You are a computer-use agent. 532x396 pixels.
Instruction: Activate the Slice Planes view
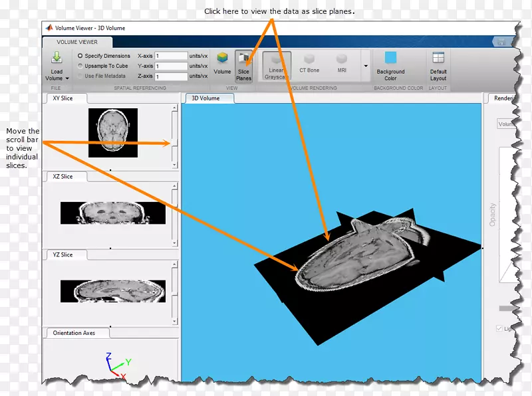243,65
